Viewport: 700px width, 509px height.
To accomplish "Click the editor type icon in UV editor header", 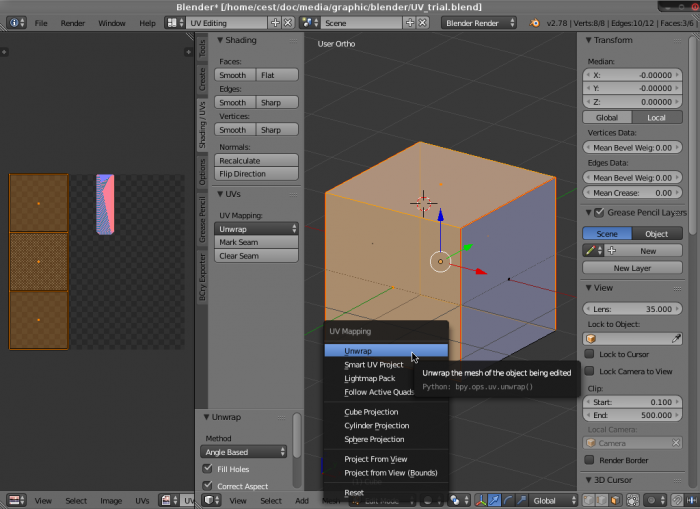I will 13,500.
